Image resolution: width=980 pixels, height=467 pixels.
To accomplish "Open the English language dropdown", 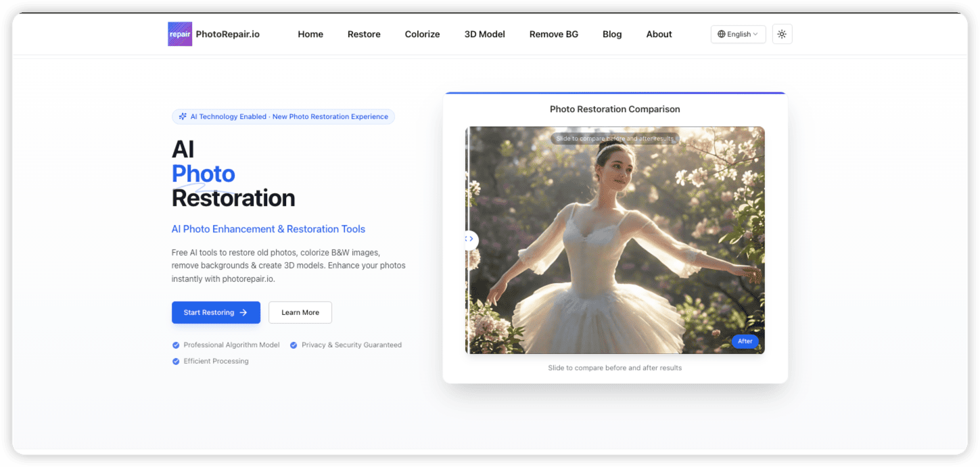I will [x=738, y=34].
